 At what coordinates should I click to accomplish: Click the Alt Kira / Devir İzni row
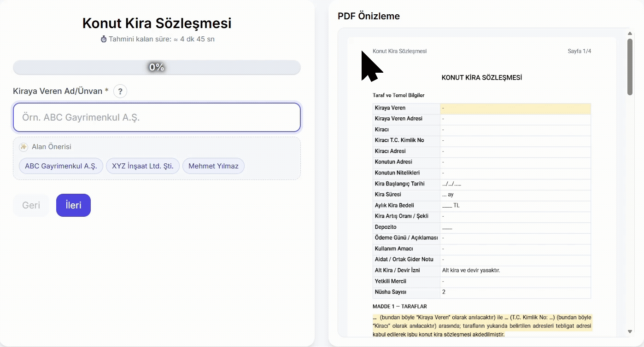(481, 270)
